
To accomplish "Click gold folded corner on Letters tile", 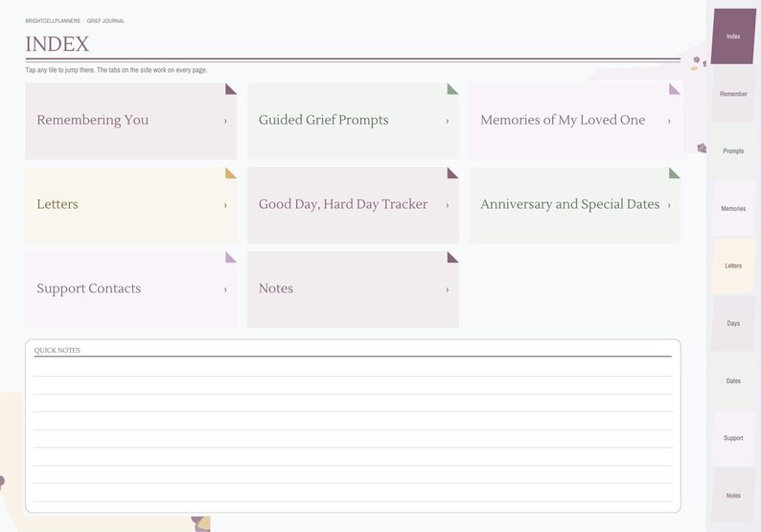I will point(231,173).
